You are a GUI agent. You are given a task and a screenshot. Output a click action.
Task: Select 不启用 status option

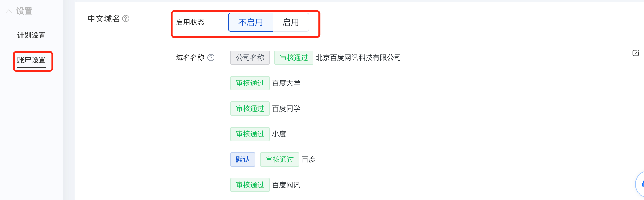tap(251, 22)
